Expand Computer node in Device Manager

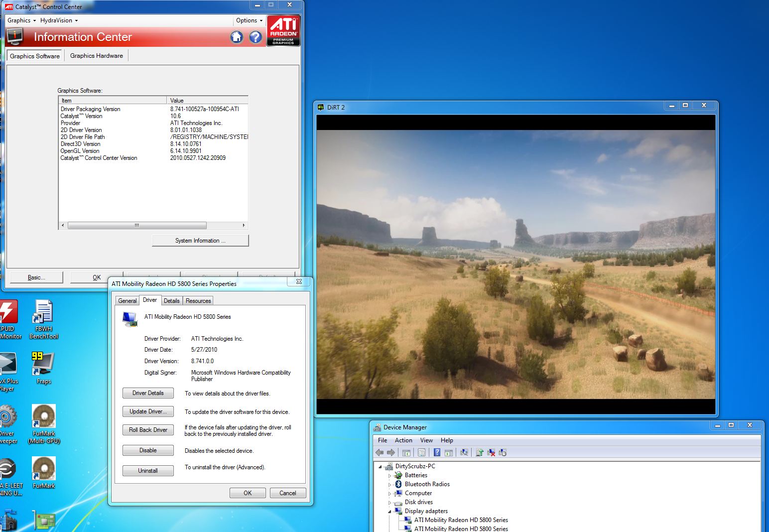pyautogui.click(x=389, y=494)
